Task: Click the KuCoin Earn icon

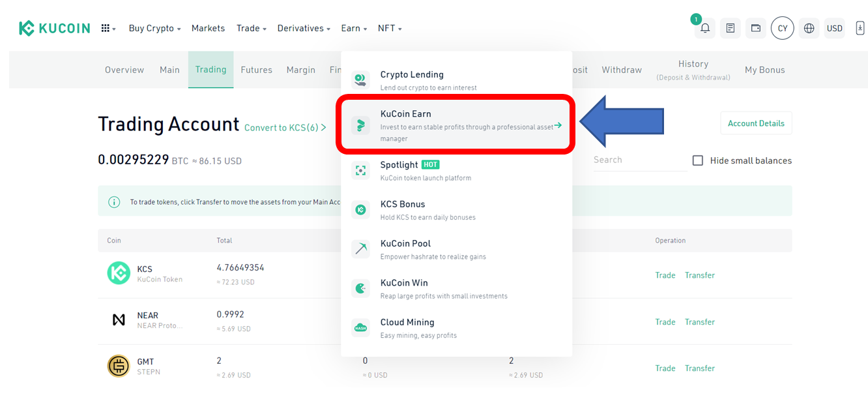Action: coord(360,125)
